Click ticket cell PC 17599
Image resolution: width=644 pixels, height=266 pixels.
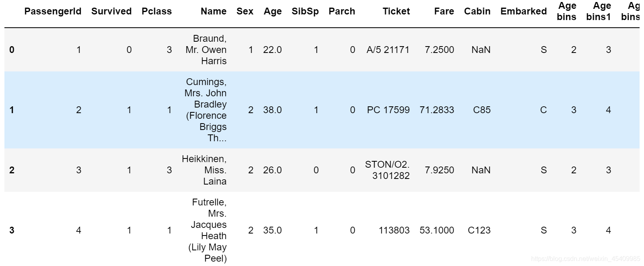point(388,110)
